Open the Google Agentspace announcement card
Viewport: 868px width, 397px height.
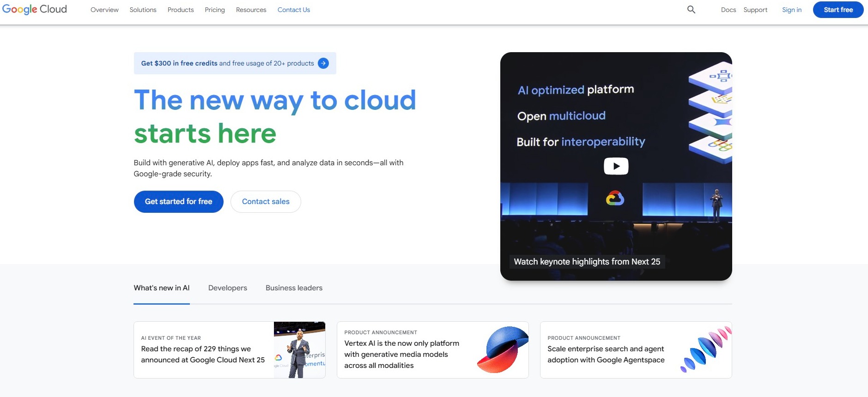click(x=636, y=350)
